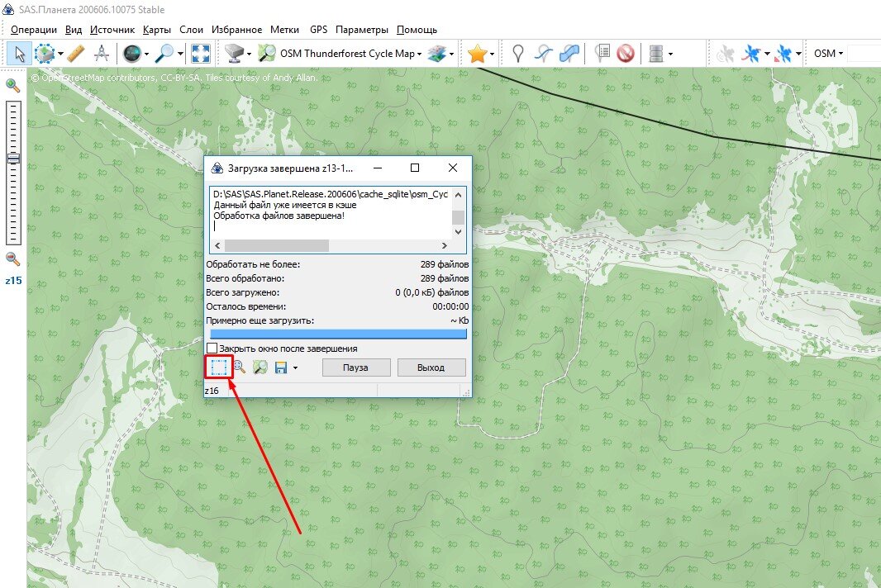Image resolution: width=881 pixels, height=588 pixels.
Task: Open favorites star dropdown arrow
Action: (493, 54)
